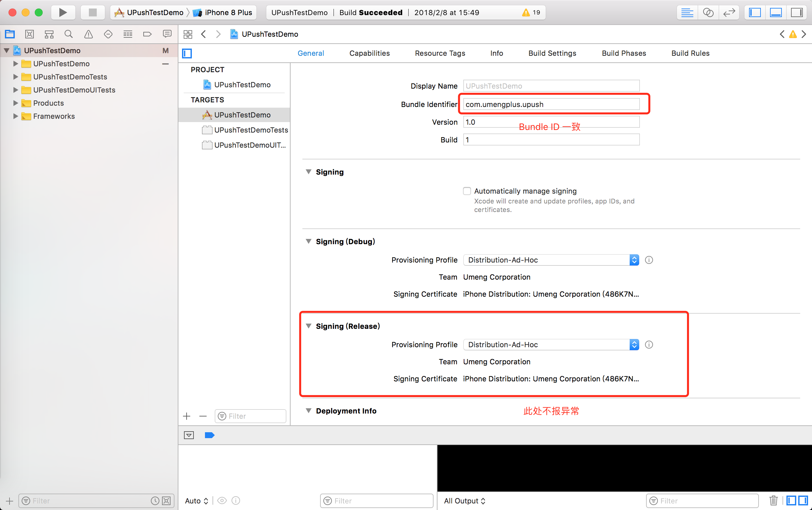Screen dimensions: 812x510
Task: Expand the Frameworks folder
Action: (x=15, y=117)
